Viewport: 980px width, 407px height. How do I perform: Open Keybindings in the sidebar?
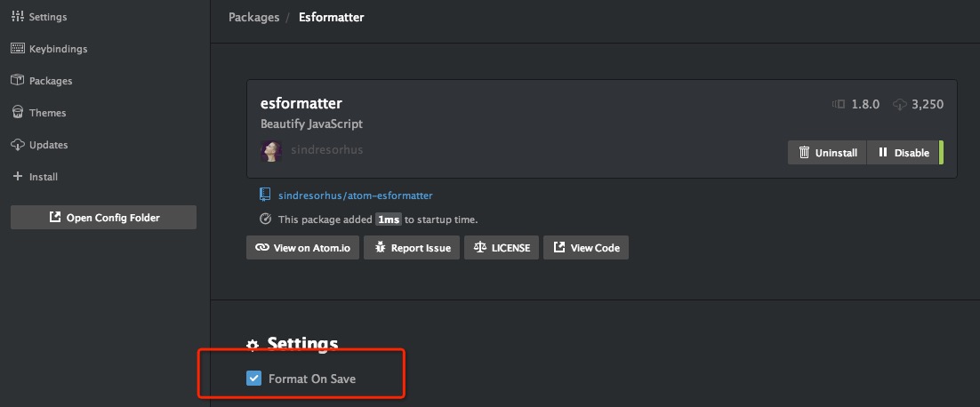[x=49, y=49]
